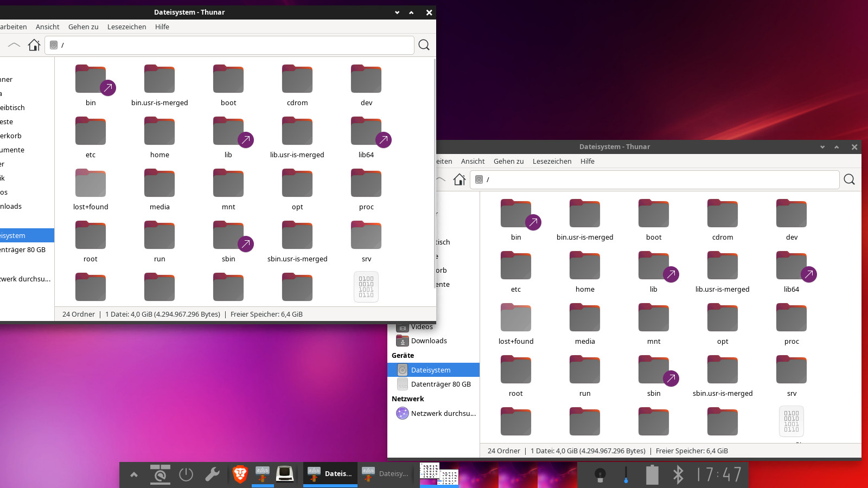Open settings via the wrench panel icon
Screen dimensions: 868x488
click(x=212, y=474)
